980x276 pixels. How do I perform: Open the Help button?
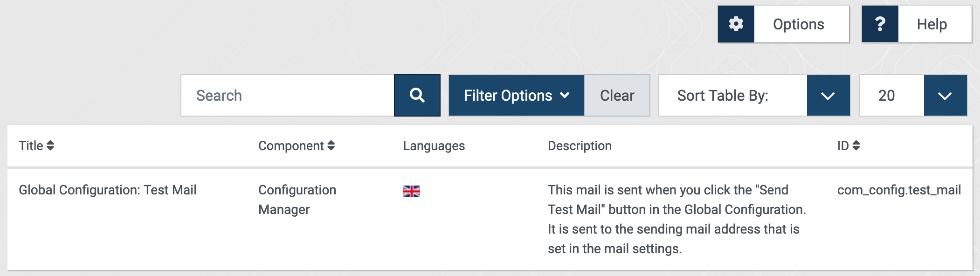(932, 24)
